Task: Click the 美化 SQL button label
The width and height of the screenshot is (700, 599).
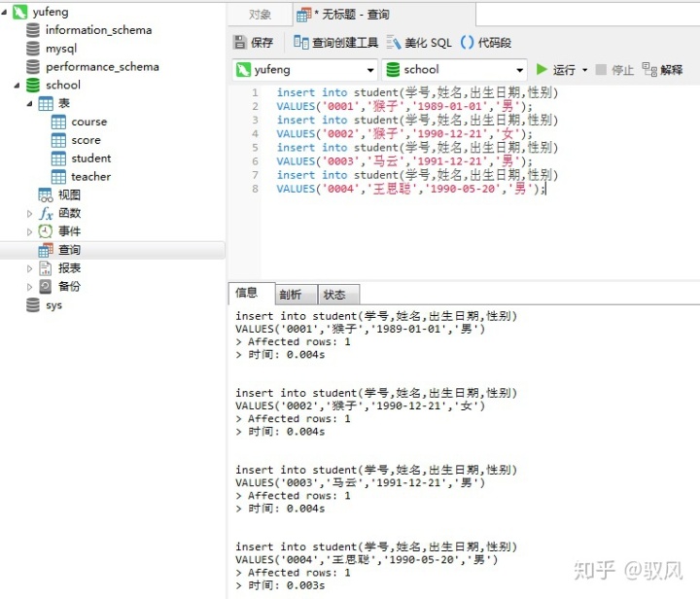Action: click(428, 43)
